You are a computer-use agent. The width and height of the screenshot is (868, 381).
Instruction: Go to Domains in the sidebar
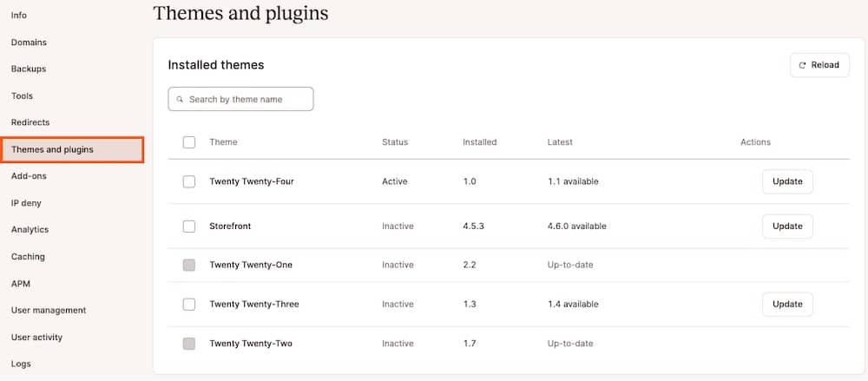(x=29, y=43)
